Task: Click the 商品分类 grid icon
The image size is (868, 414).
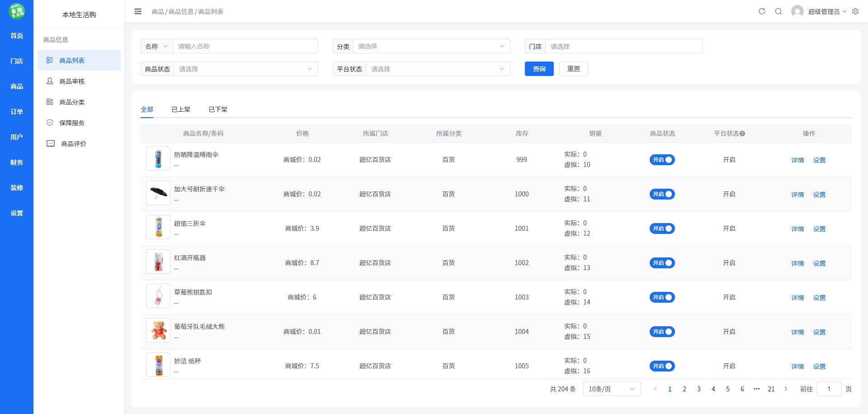Action: click(50, 102)
